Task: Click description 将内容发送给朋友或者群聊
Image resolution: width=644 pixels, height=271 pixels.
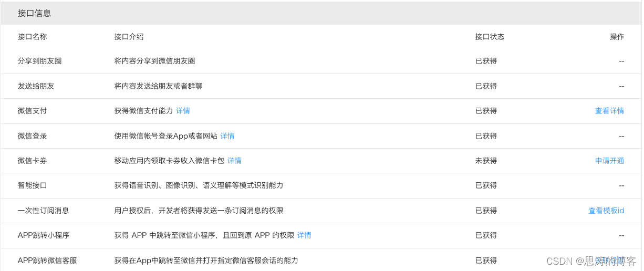Action: coord(158,86)
